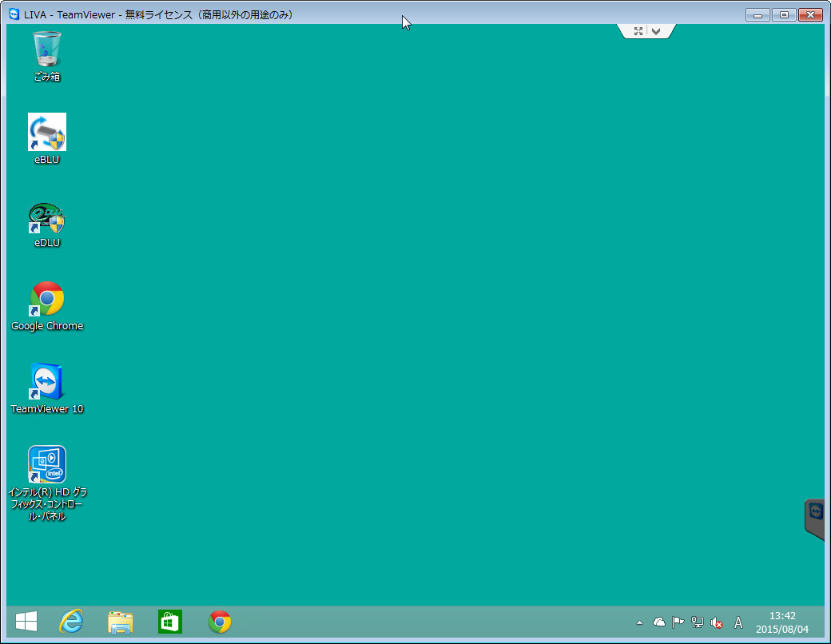The height and width of the screenshot is (644, 831).
Task: Open the Windows Store from the taskbar
Action: 170,621
